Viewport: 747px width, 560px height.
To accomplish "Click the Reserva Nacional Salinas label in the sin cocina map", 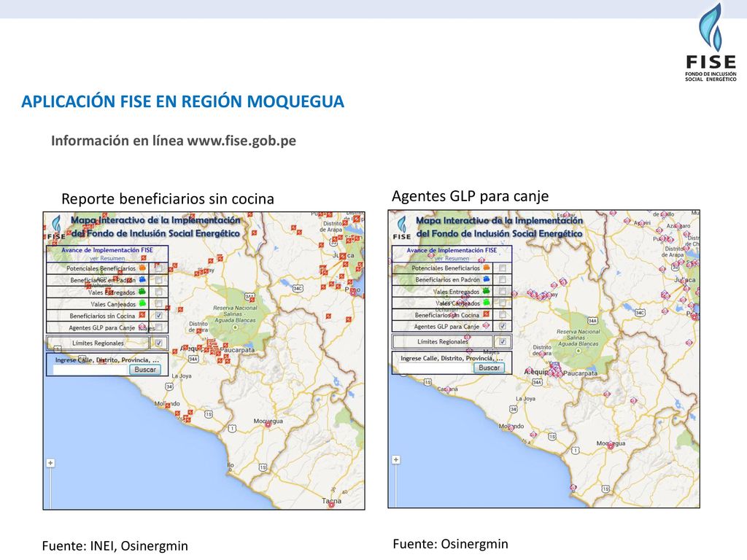I will tap(236, 314).
